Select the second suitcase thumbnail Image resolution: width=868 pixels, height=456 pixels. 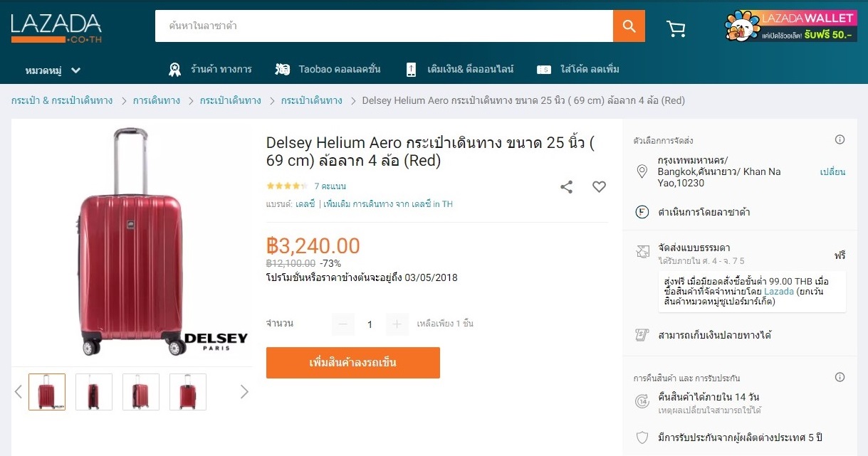[x=94, y=392]
